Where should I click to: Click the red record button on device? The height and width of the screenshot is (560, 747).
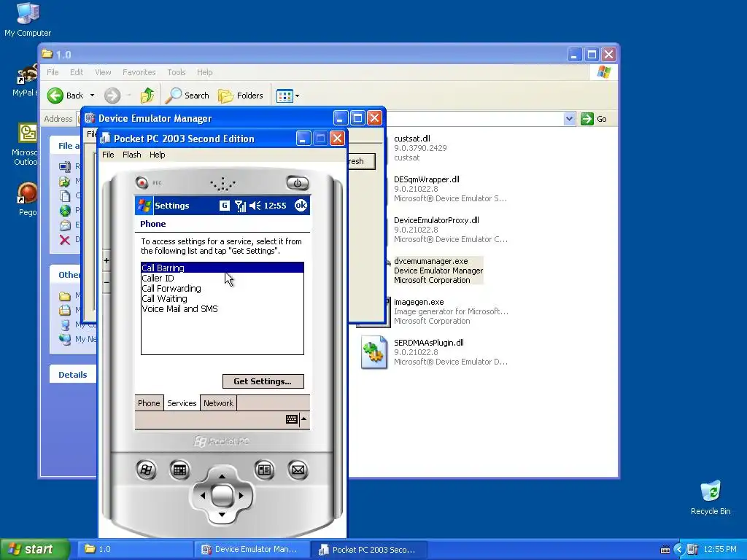(142, 182)
